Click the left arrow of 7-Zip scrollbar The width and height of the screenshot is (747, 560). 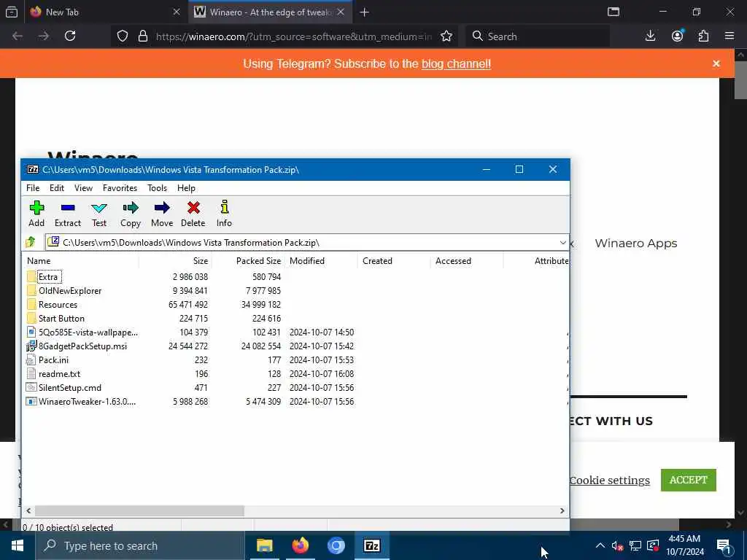(28, 510)
